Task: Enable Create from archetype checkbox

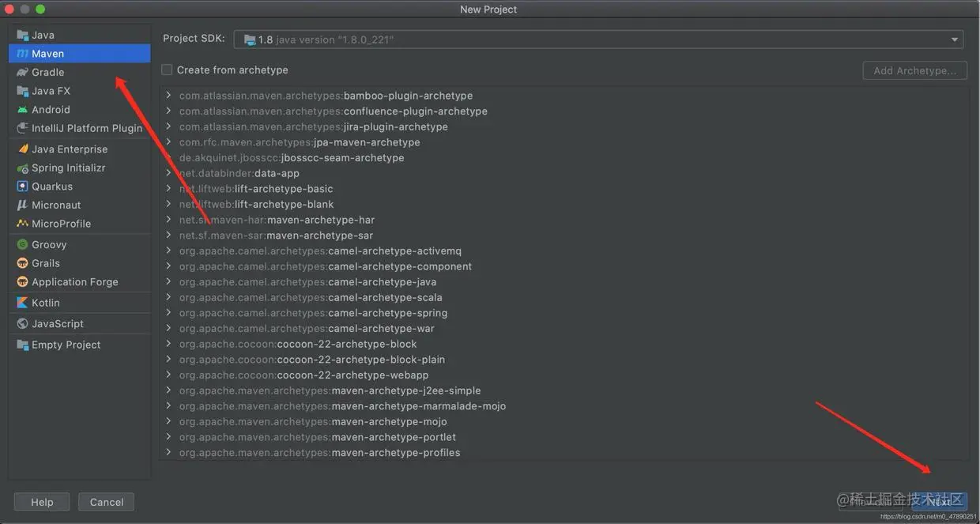Action: [167, 70]
